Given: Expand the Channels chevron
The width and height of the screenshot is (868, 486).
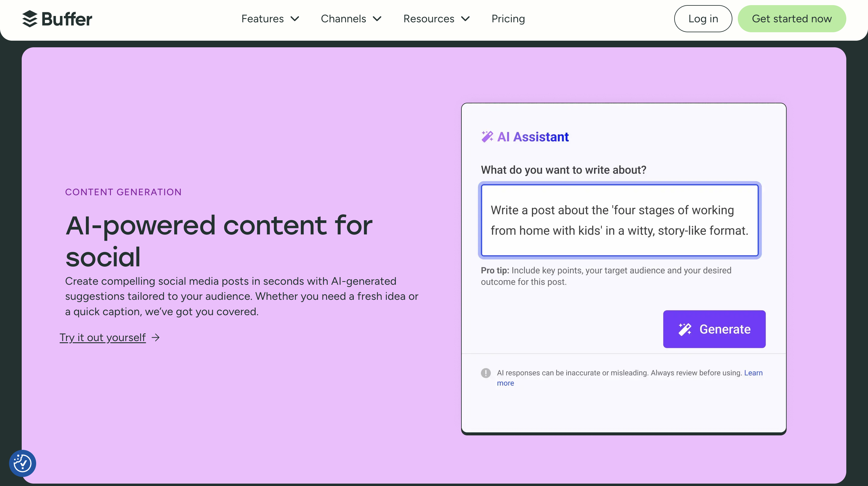Looking at the screenshot, I should [x=377, y=19].
